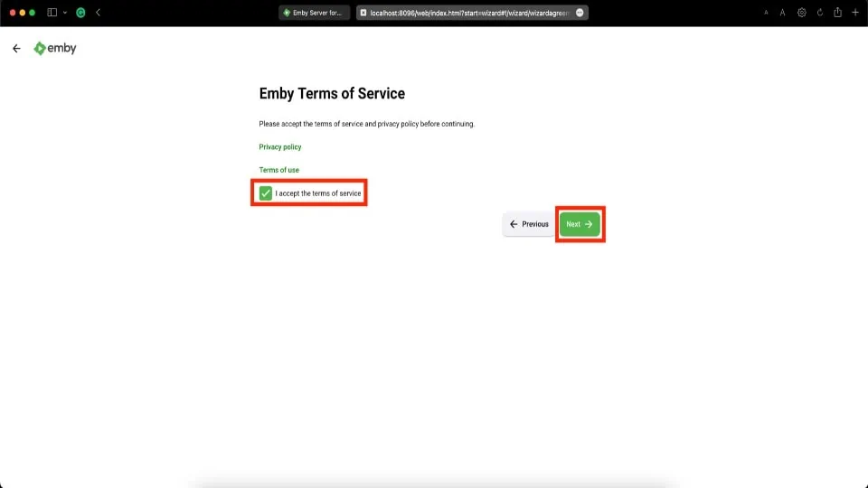Open the Privacy policy link

(280, 147)
